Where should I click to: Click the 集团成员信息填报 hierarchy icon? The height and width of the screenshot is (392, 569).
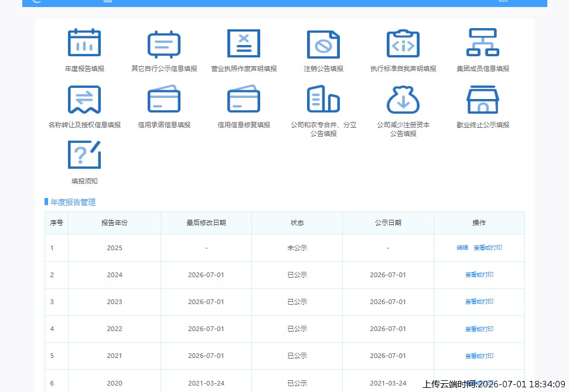click(x=483, y=42)
